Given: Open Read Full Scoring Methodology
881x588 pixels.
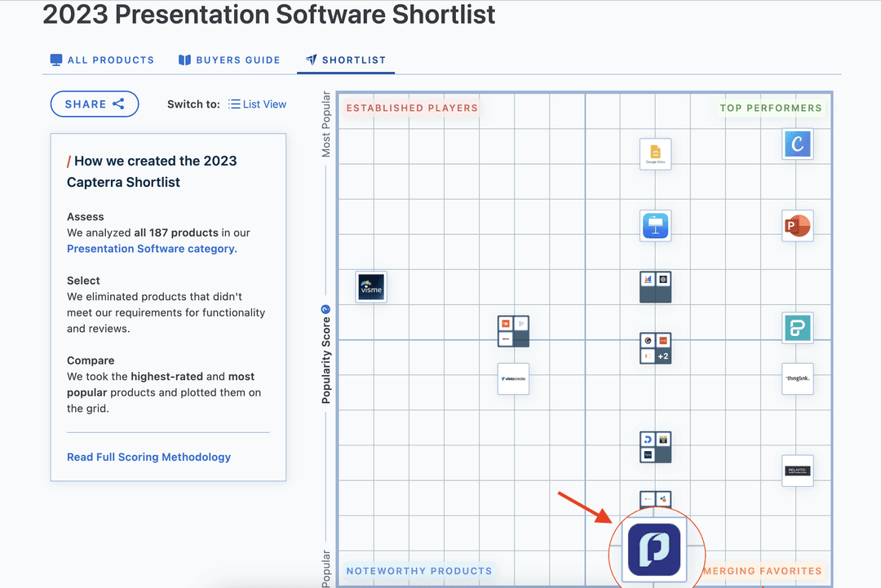Looking at the screenshot, I should (148, 457).
